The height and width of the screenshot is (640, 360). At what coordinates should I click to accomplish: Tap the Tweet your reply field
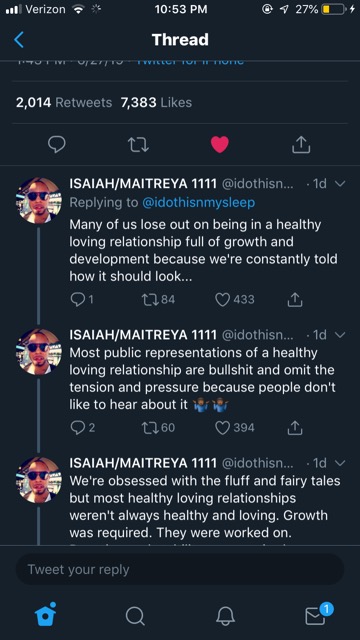point(180,569)
